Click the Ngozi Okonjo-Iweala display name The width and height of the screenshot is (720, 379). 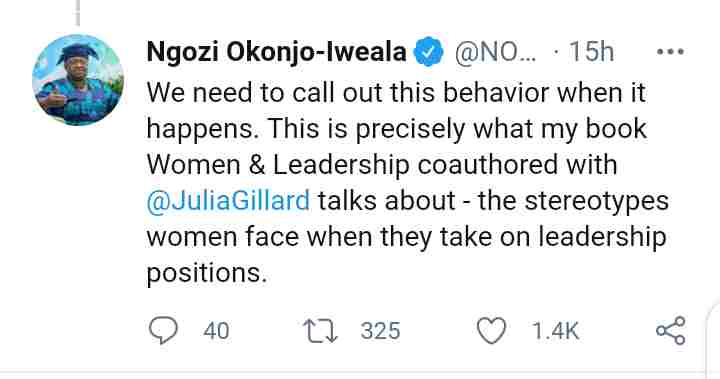tap(276, 51)
